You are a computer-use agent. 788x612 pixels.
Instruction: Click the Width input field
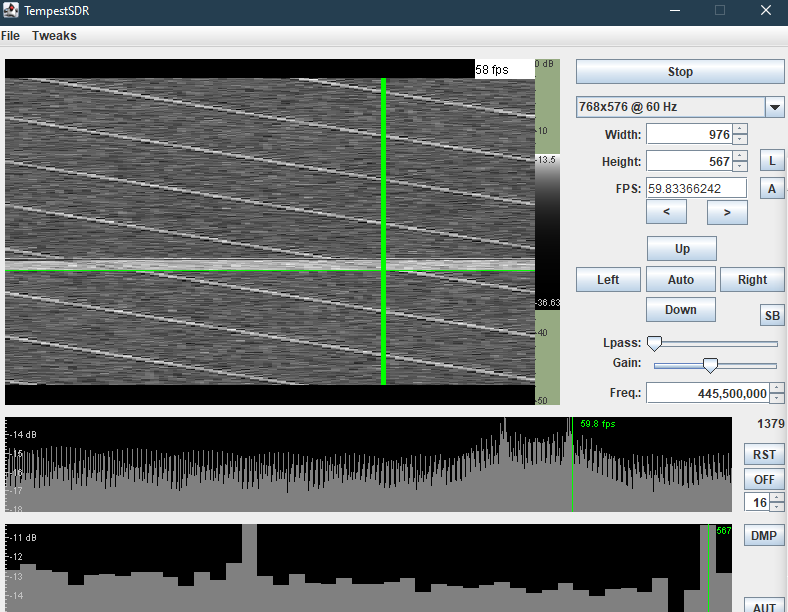coord(689,135)
